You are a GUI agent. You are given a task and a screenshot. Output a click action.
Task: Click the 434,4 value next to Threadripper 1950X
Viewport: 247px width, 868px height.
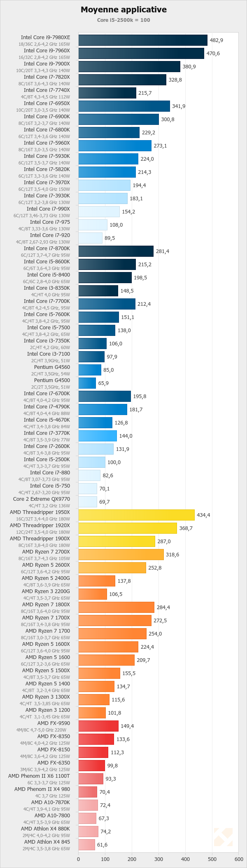click(x=203, y=515)
